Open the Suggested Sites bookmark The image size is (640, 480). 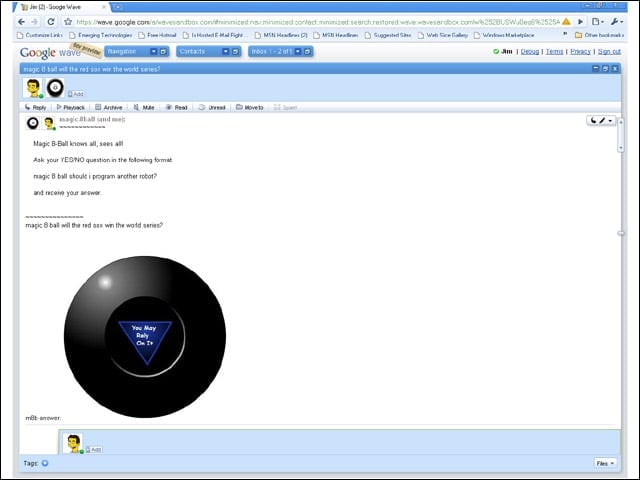pos(388,36)
